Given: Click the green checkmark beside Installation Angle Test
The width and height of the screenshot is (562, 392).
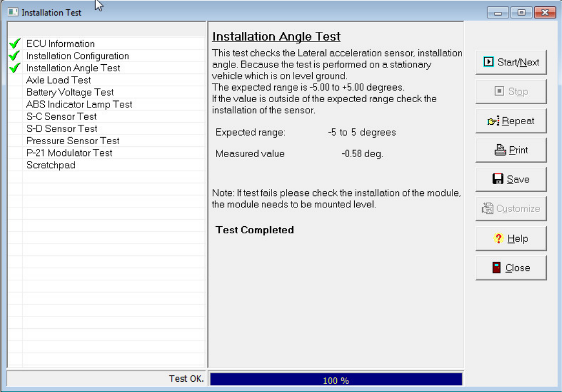Looking at the screenshot, I should (x=15, y=67).
